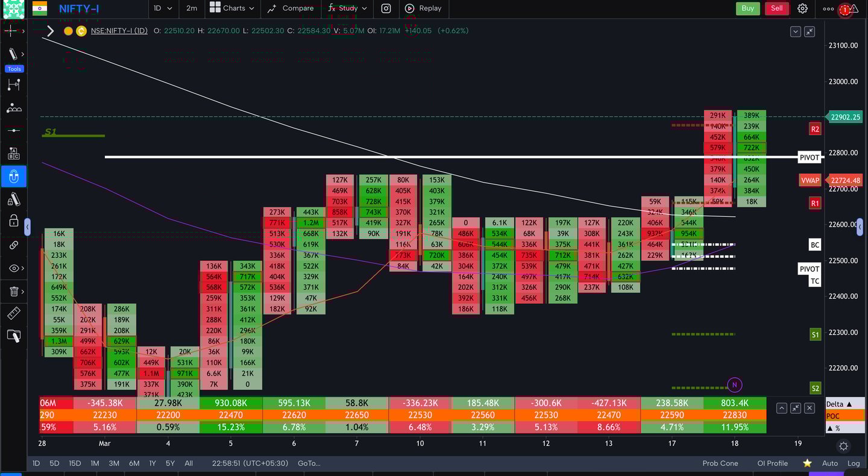
Task: Toggle Log price scale
Action: 854,463
